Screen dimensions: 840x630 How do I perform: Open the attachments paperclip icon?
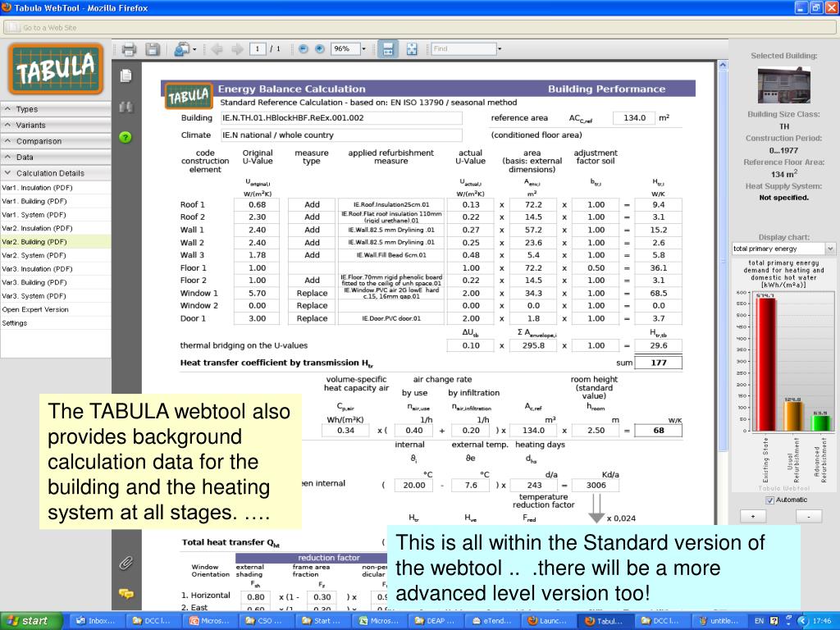[x=126, y=563]
